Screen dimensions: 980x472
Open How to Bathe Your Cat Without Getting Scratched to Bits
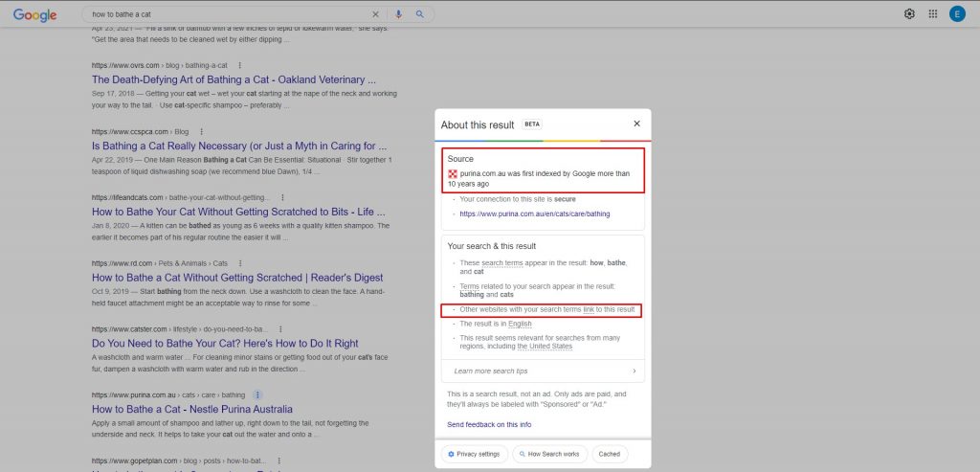[x=238, y=212]
